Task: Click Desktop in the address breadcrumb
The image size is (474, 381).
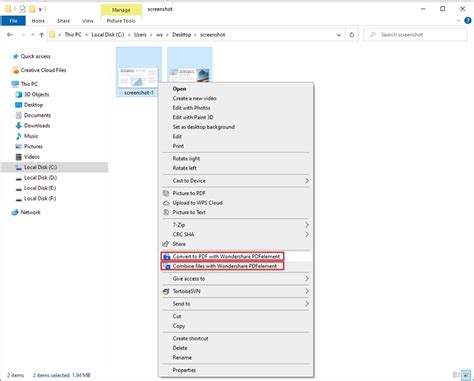Action: (182, 35)
